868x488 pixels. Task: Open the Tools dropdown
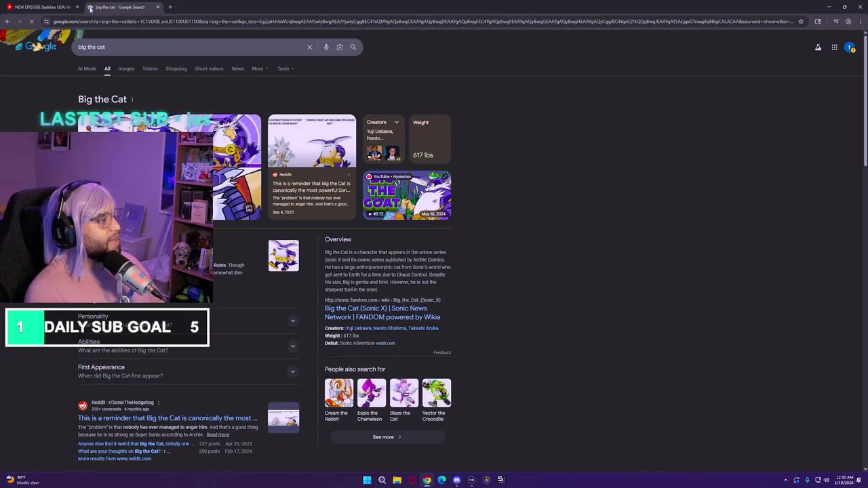[x=285, y=68]
